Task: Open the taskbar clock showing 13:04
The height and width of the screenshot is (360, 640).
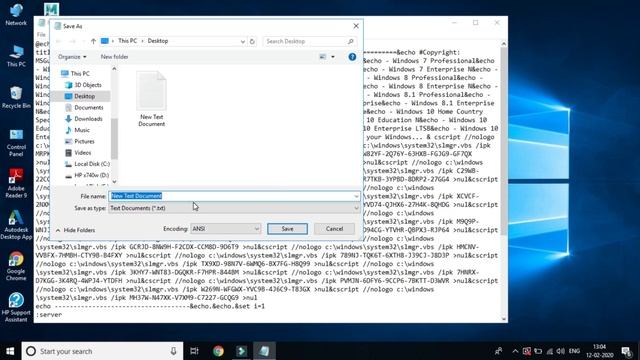Action: (x=600, y=351)
